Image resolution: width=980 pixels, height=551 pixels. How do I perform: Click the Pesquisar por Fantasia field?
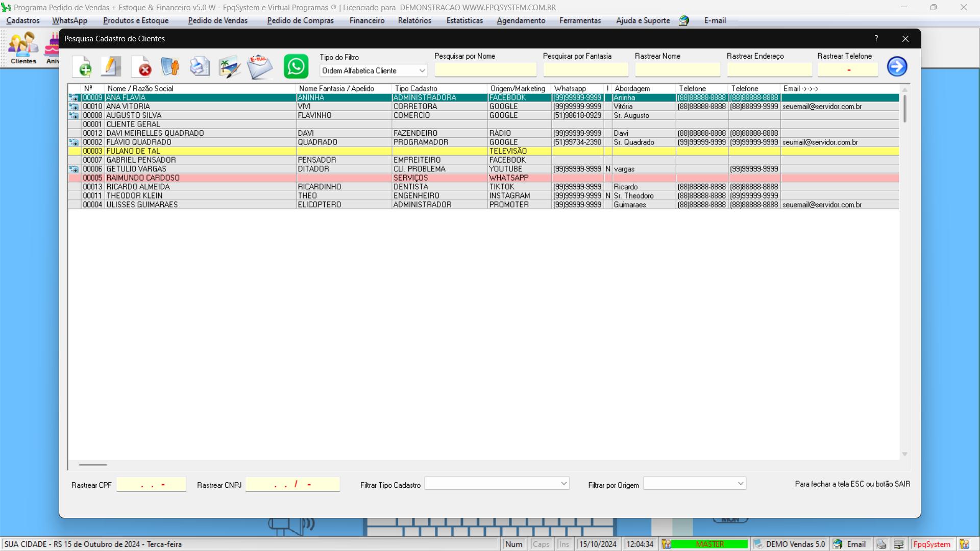click(585, 70)
